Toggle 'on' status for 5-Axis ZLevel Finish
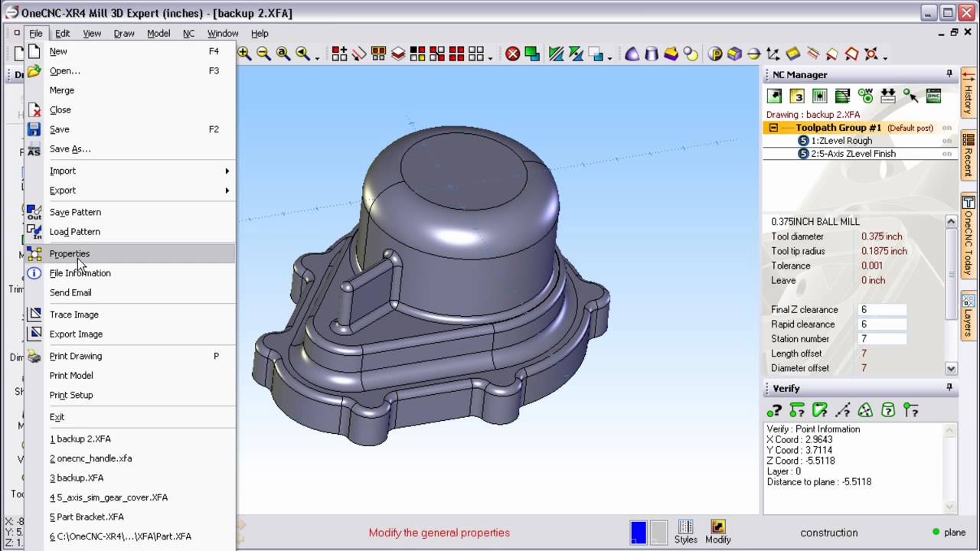The height and width of the screenshot is (551, 980). click(947, 154)
